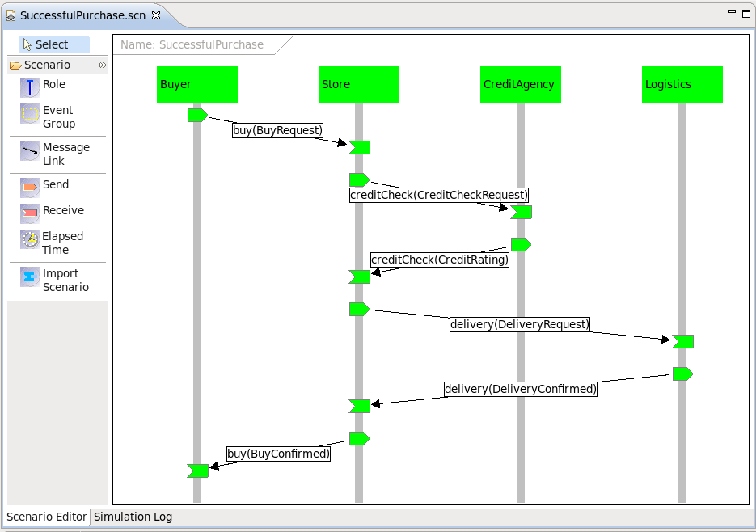Select the CreditAgency role box
Image resolution: width=756 pixels, height=532 pixels.
(x=520, y=84)
